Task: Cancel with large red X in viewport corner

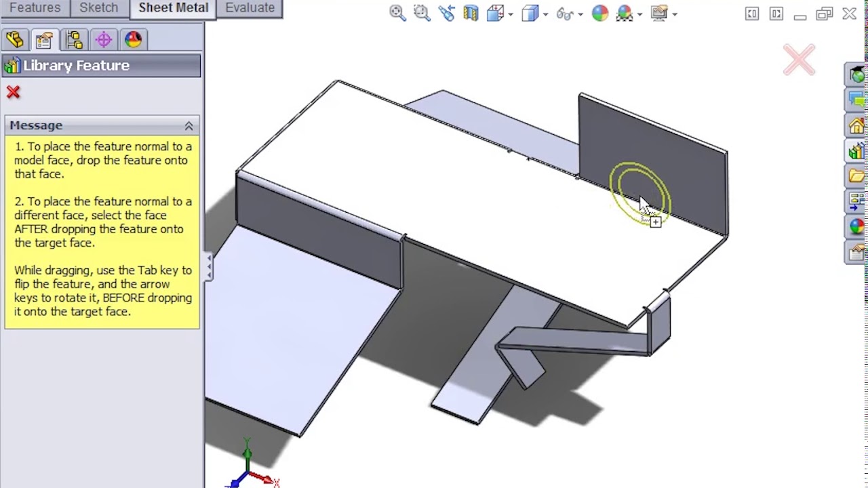Action: coord(800,60)
